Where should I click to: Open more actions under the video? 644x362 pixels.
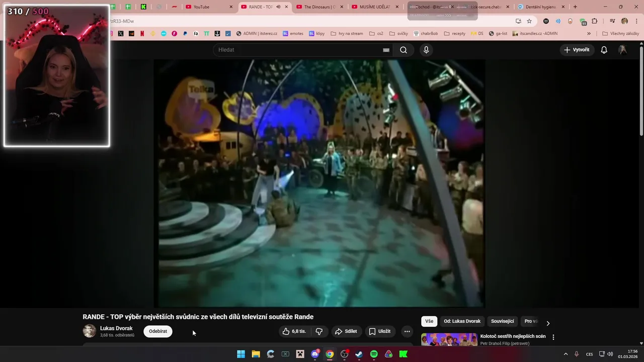click(x=407, y=331)
